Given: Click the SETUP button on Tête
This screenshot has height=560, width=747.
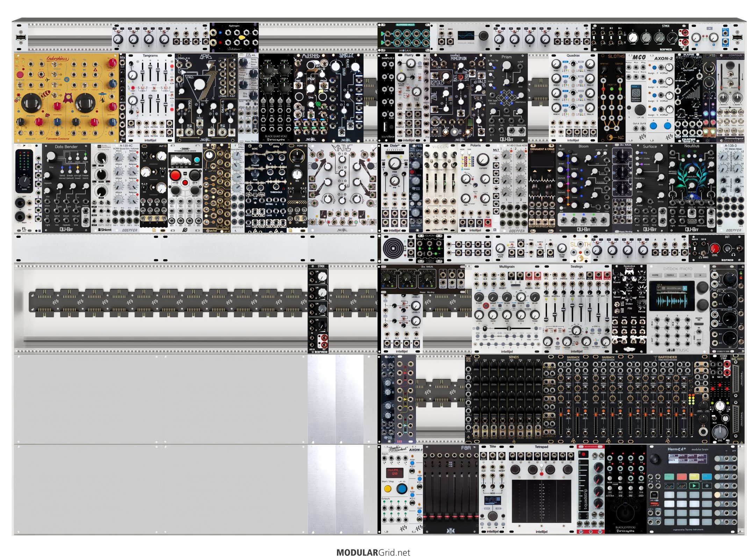Looking at the screenshot, I should [x=482, y=516].
